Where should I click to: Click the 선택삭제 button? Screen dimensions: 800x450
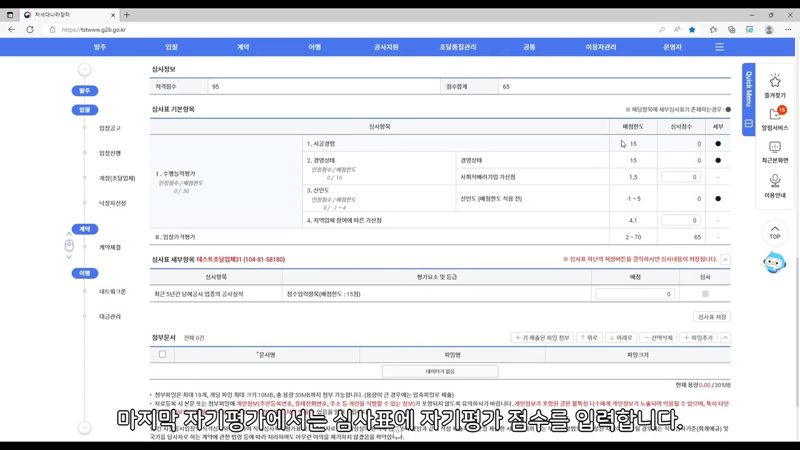click(x=658, y=338)
